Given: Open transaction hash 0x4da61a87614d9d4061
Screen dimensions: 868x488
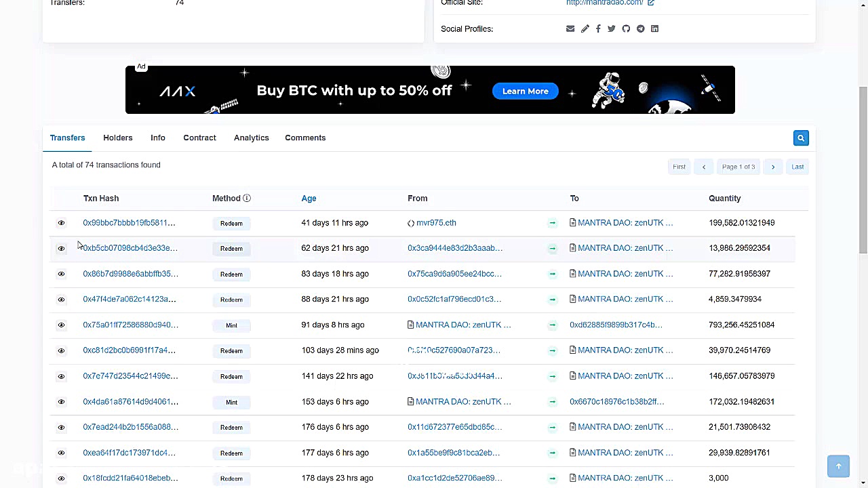Looking at the screenshot, I should [130, 401].
